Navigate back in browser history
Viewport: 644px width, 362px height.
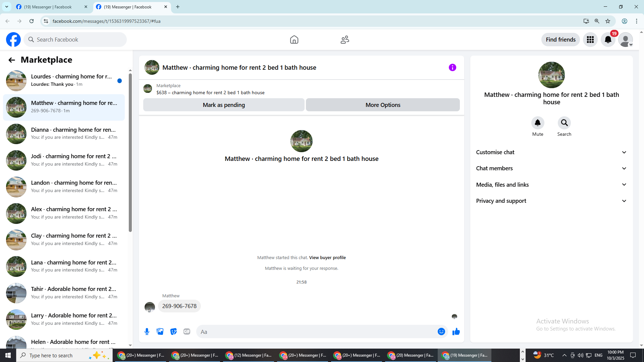pos(7,21)
